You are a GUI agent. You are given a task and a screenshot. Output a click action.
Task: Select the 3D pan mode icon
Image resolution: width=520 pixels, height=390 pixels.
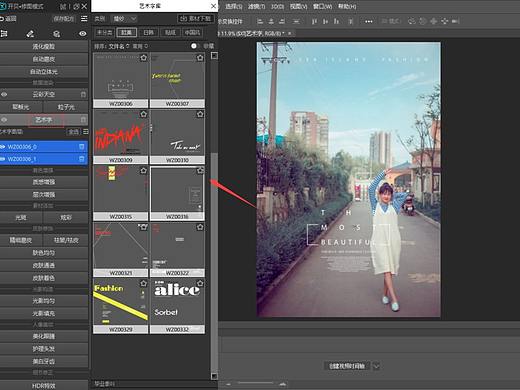433,21
